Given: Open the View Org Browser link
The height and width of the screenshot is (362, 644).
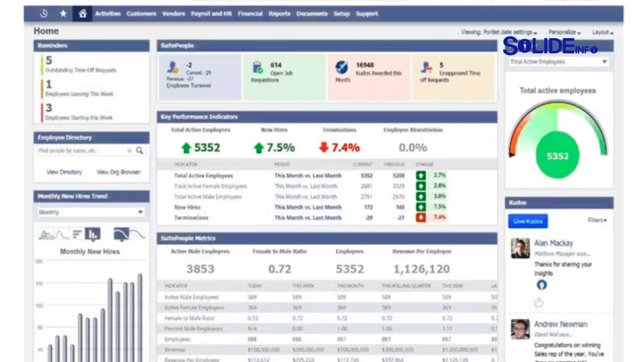Looking at the screenshot, I should click(118, 172).
